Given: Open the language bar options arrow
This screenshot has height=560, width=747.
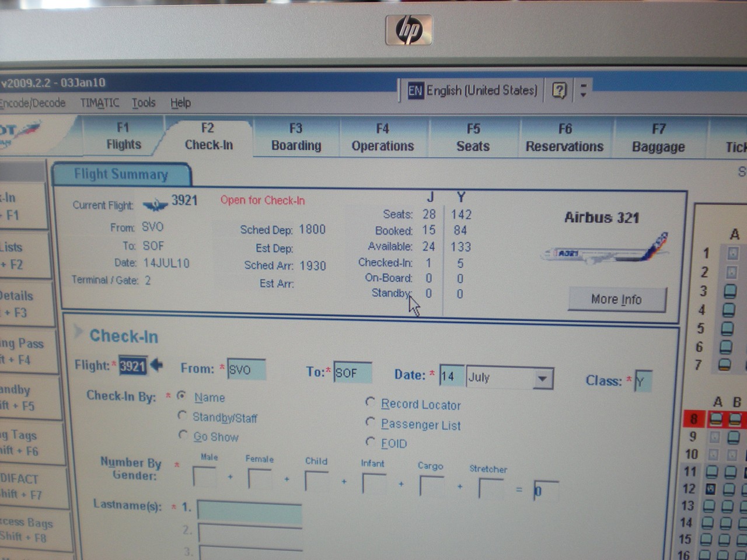Looking at the screenshot, I should (x=583, y=90).
